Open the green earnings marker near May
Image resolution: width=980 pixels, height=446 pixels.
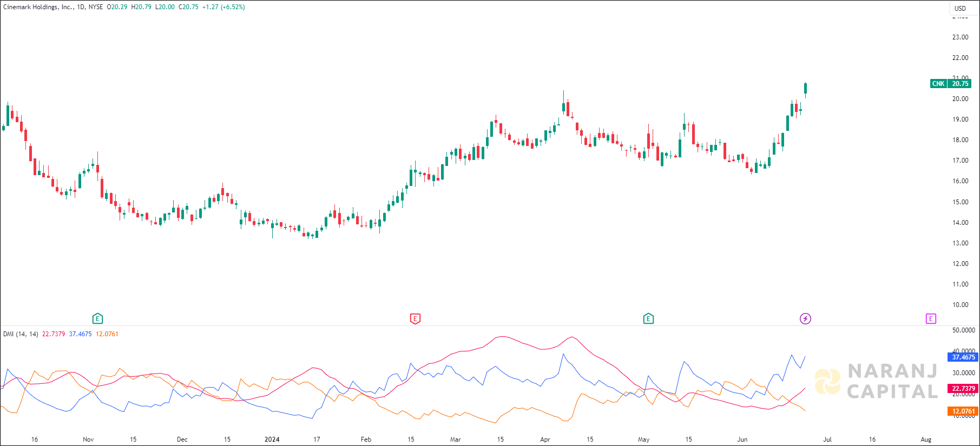point(648,318)
